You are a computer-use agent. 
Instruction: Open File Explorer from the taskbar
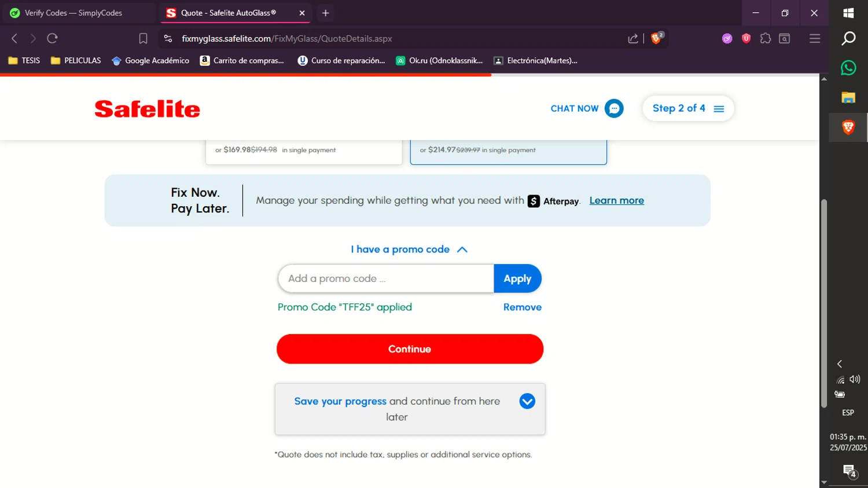point(848,97)
